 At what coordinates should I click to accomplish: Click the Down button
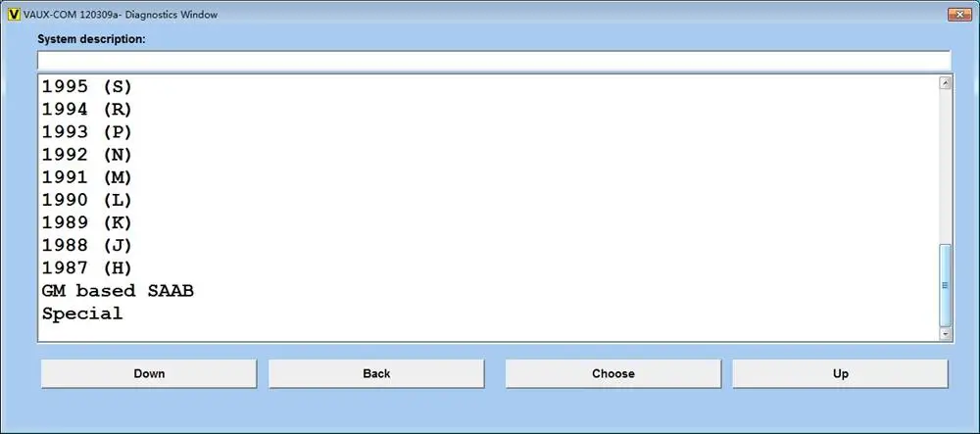(149, 373)
